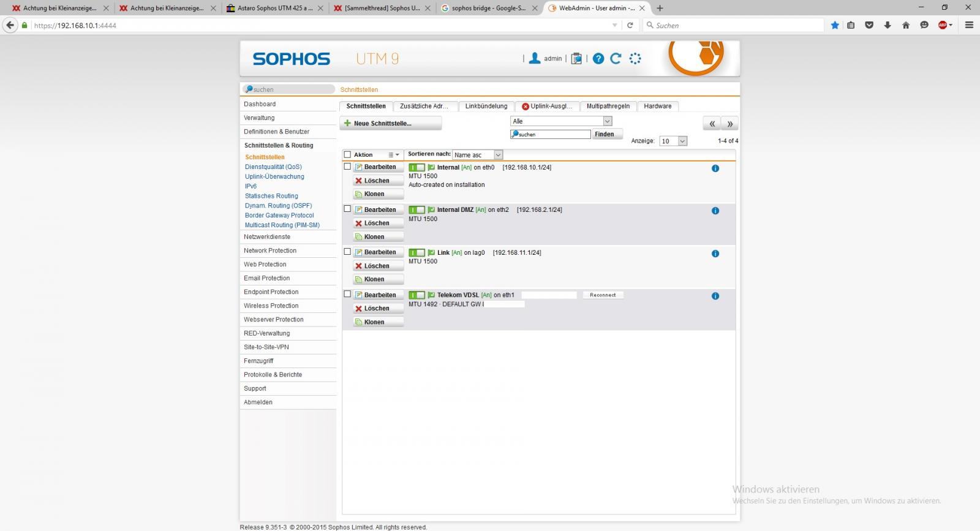Open the Adblock Plus ABP icon
The width and height of the screenshot is (980, 531).
(944, 25)
